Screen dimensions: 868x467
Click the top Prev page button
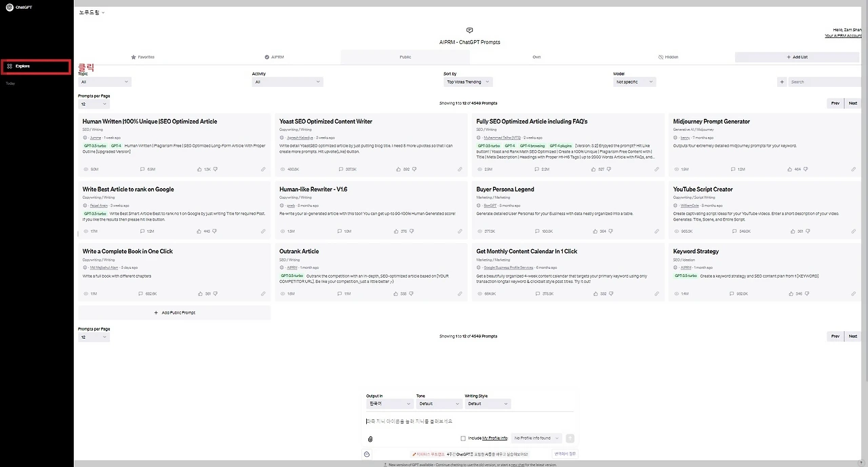pyautogui.click(x=835, y=103)
